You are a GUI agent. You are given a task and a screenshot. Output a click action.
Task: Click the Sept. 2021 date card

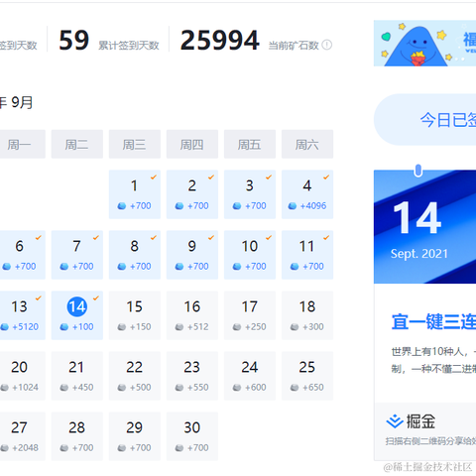424,227
